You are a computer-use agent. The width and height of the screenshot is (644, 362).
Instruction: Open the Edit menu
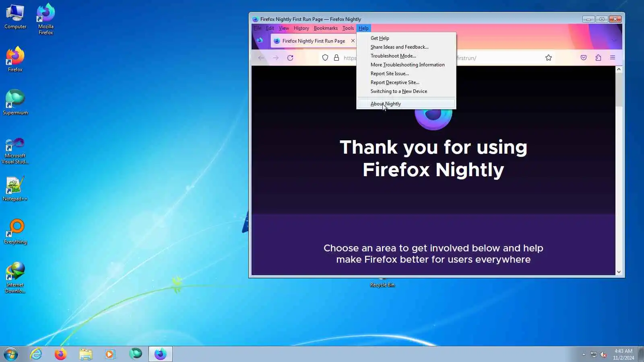[270, 28]
